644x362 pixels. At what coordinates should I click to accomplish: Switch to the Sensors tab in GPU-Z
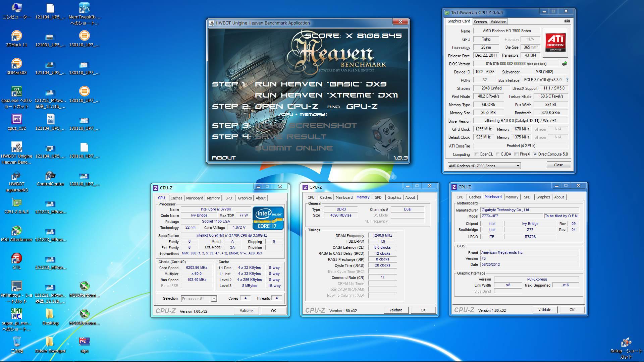click(480, 22)
